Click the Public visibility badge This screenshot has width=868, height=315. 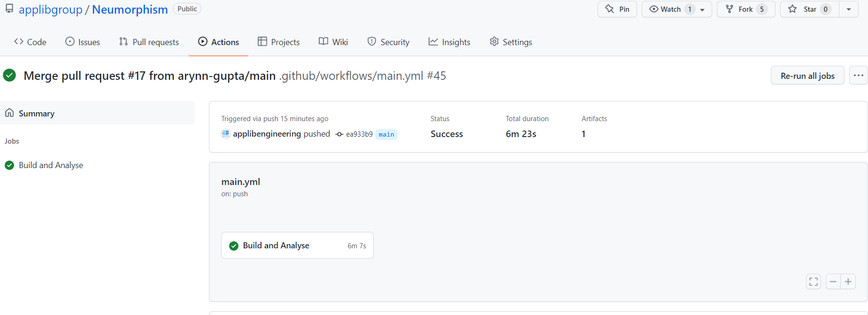tap(187, 9)
